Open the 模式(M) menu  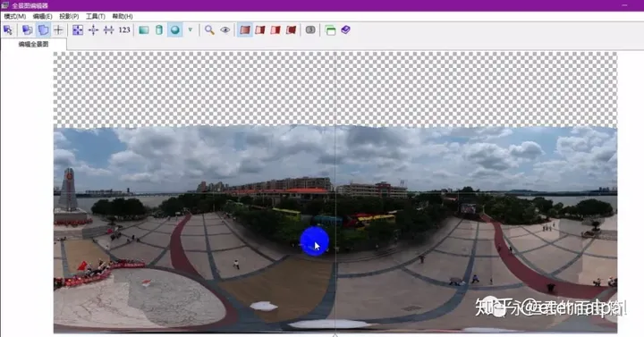(x=15, y=16)
